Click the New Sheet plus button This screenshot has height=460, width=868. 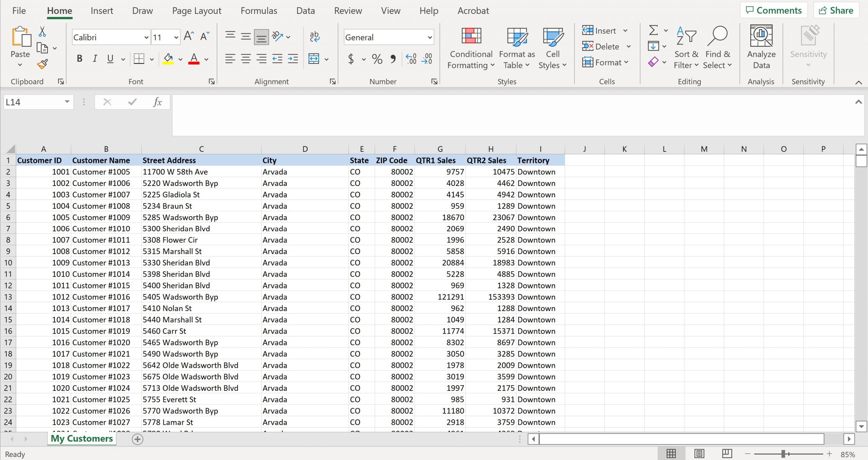pos(137,439)
